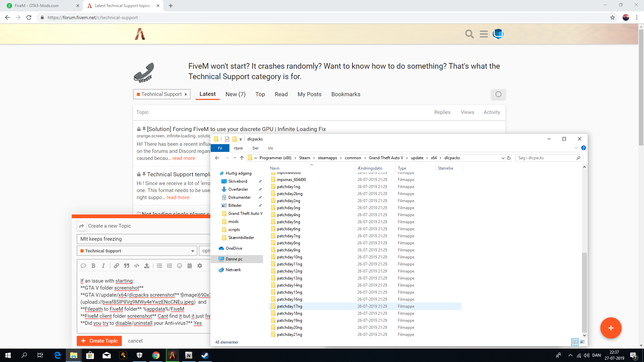
Task: Sort topics by Replies column
Action: (442, 112)
